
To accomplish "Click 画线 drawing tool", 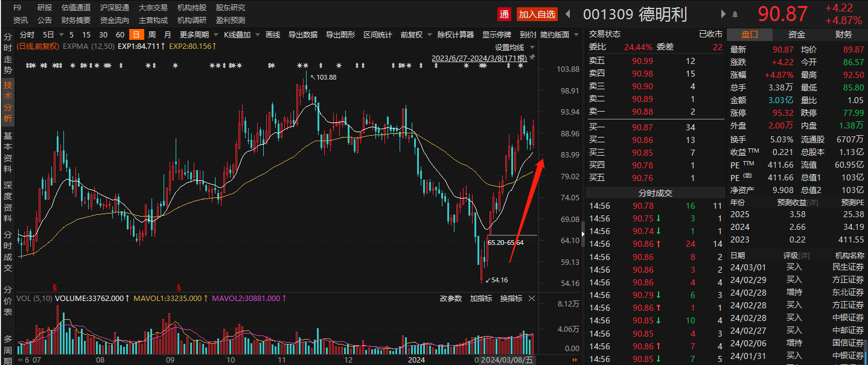I will tap(273, 34).
